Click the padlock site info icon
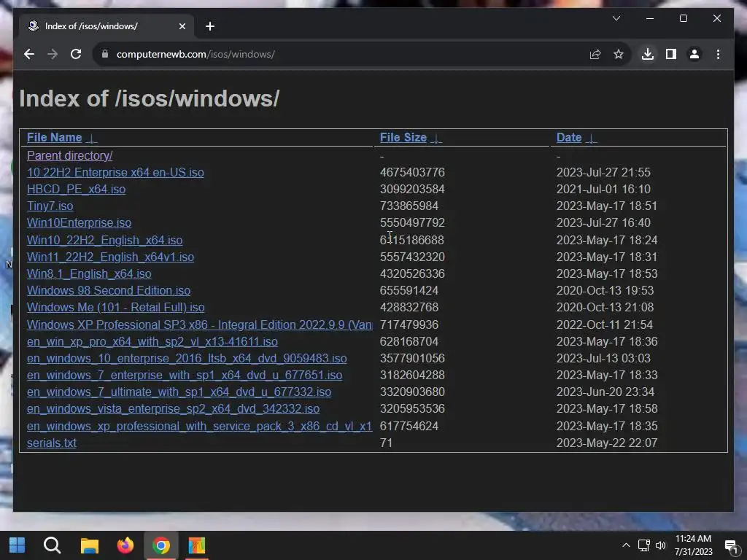The width and height of the screenshot is (747, 560). pyautogui.click(x=105, y=54)
